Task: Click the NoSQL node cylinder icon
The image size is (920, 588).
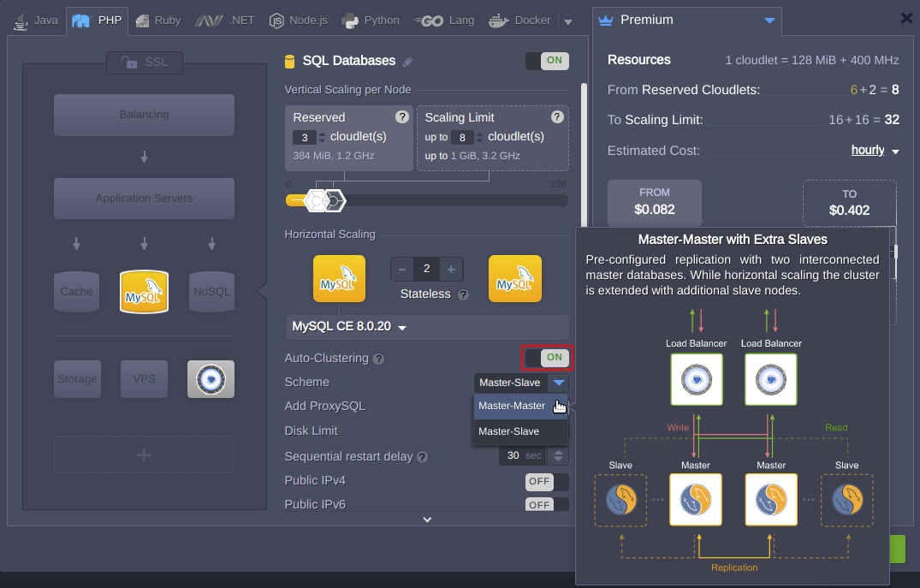Action: pyautogui.click(x=211, y=292)
